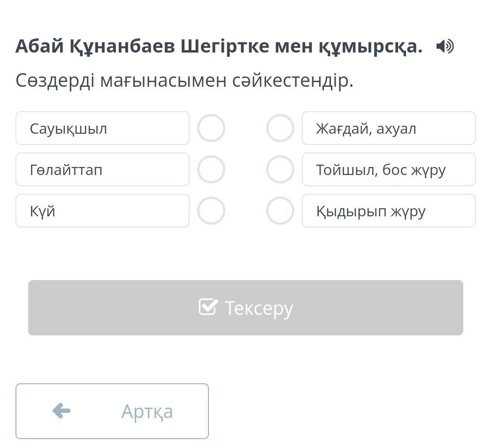Play the audio with the speaker icon

(445, 46)
